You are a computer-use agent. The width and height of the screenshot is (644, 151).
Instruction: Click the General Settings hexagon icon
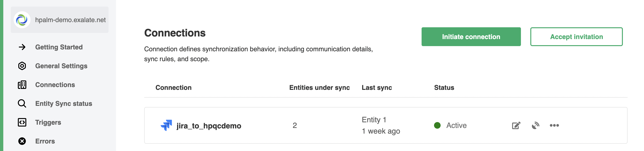click(x=22, y=66)
